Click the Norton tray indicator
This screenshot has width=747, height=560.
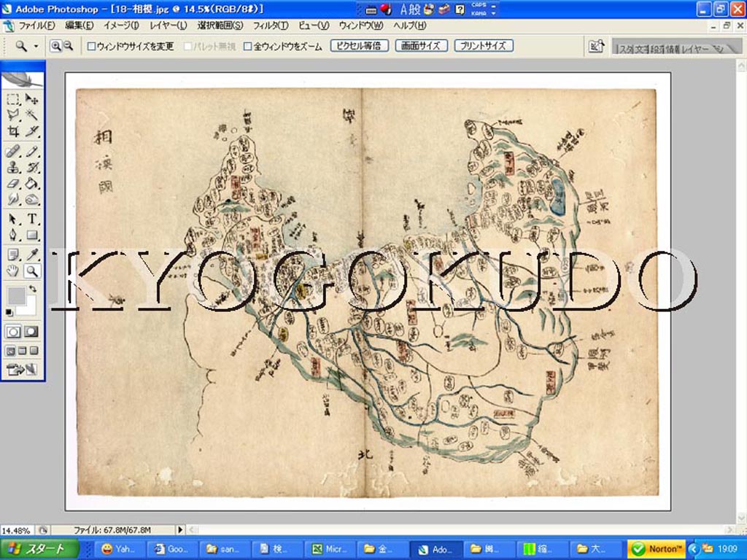click(657, 549)
